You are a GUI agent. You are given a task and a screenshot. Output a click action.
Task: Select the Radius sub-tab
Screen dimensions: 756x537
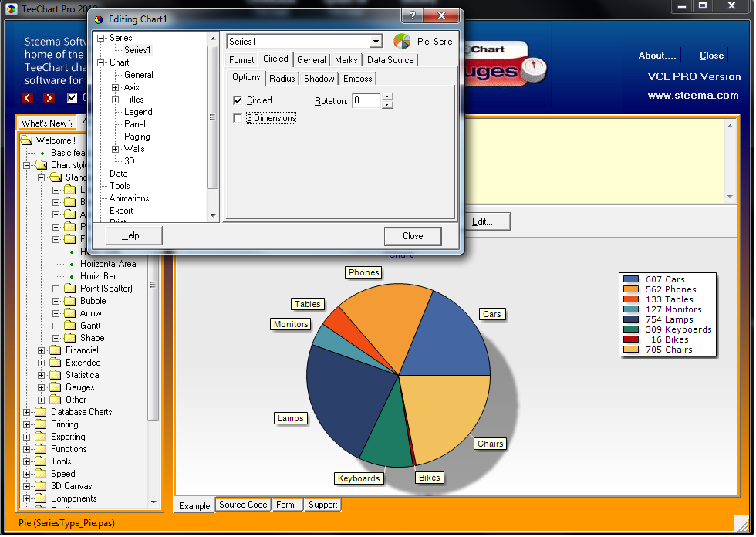[282, 79]
